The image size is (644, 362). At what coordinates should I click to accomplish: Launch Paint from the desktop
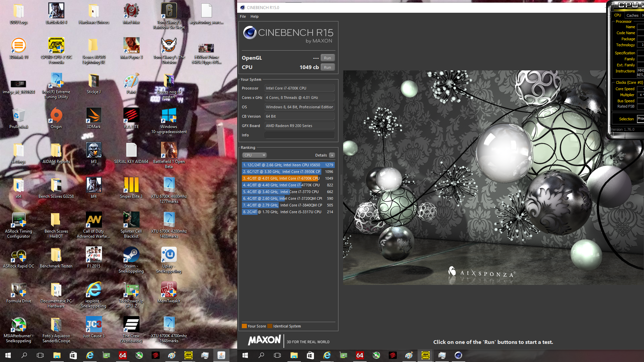coord(131,83)
